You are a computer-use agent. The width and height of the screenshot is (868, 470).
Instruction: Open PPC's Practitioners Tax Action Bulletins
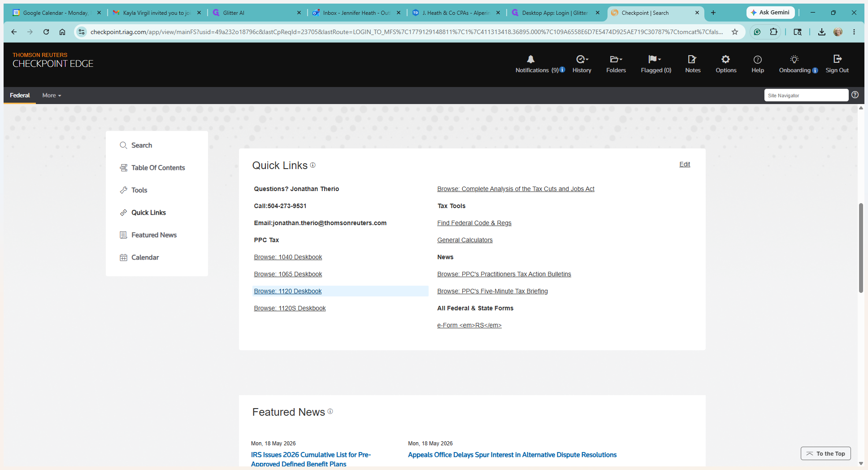(x=504, y=274)
